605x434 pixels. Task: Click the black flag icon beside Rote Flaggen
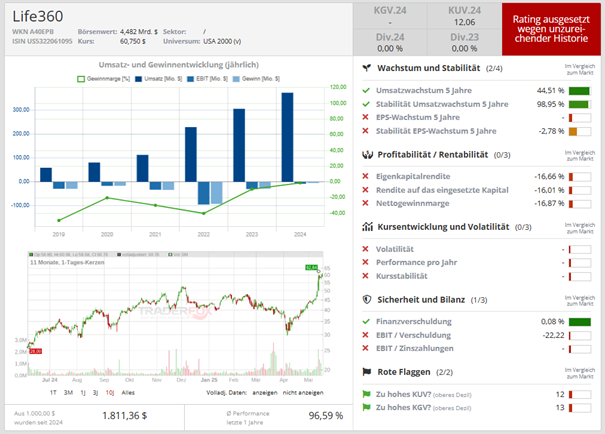(x=367, y=372)
